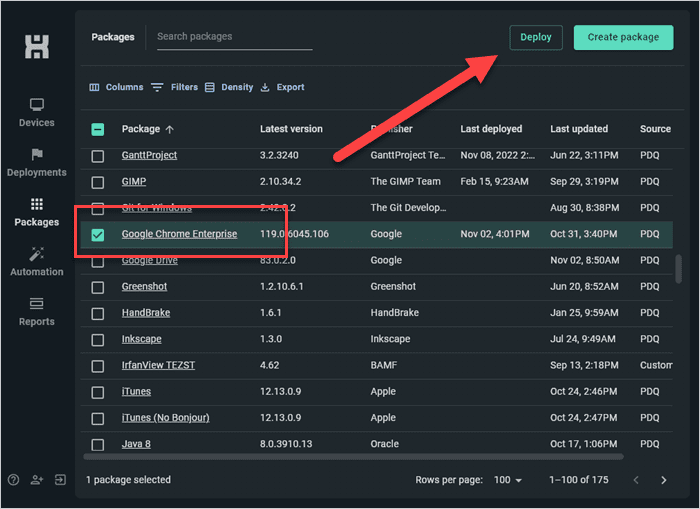This screenshot has height=509, width=700.
Task: Open the Inkscape package link
Action: pos(142,339)
